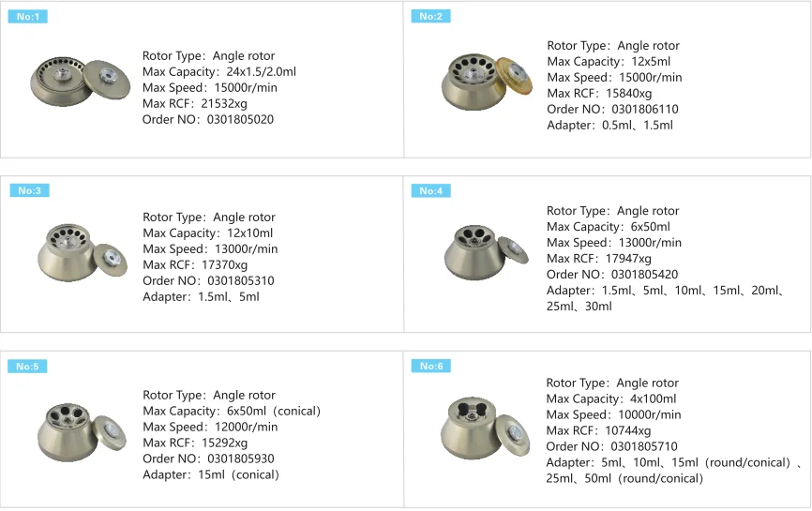Select the No:3 blue label badge

coord(29,190)
